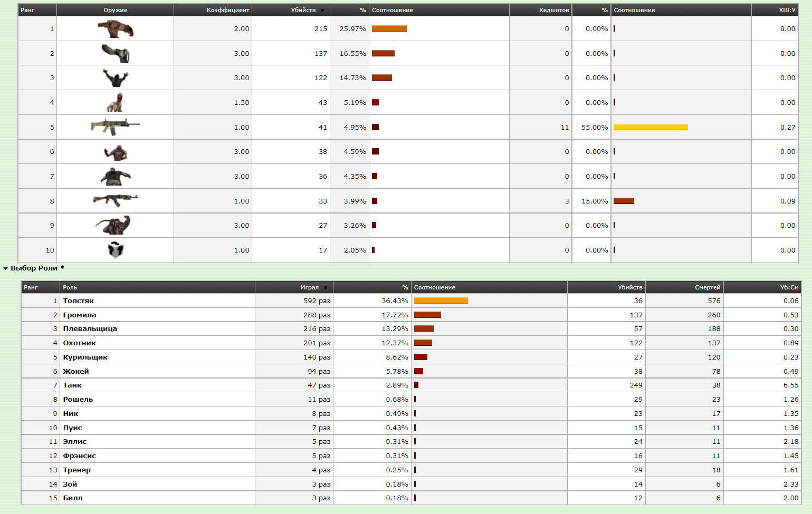
Task: Sort weapons by Коэффициент column header
Action: coord(227,10)
